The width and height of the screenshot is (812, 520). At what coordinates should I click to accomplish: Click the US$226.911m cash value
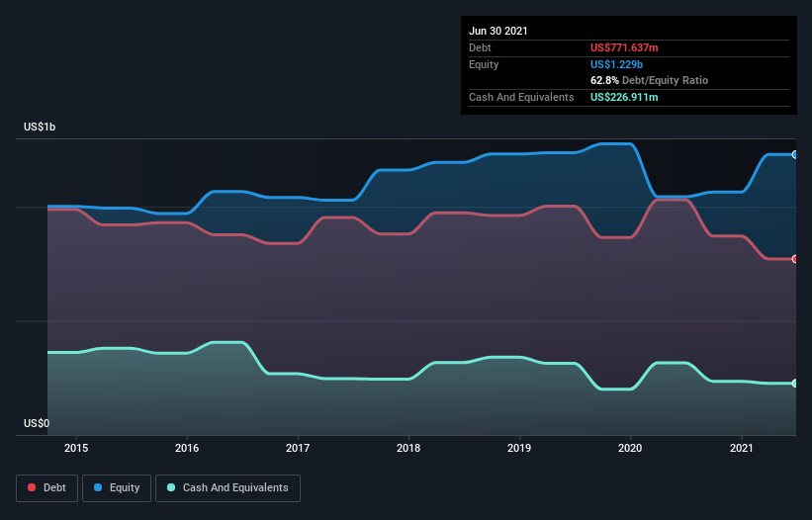click(624, 97)
